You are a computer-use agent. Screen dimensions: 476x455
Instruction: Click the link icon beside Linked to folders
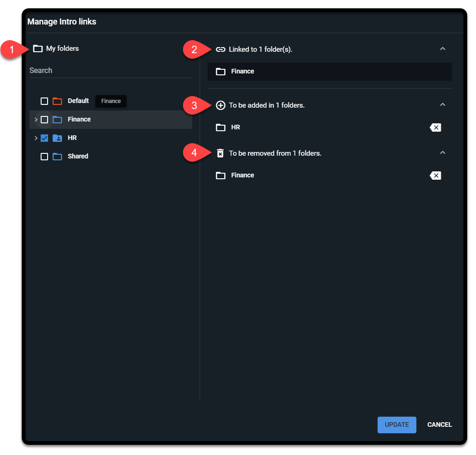(x=220, y=49)
